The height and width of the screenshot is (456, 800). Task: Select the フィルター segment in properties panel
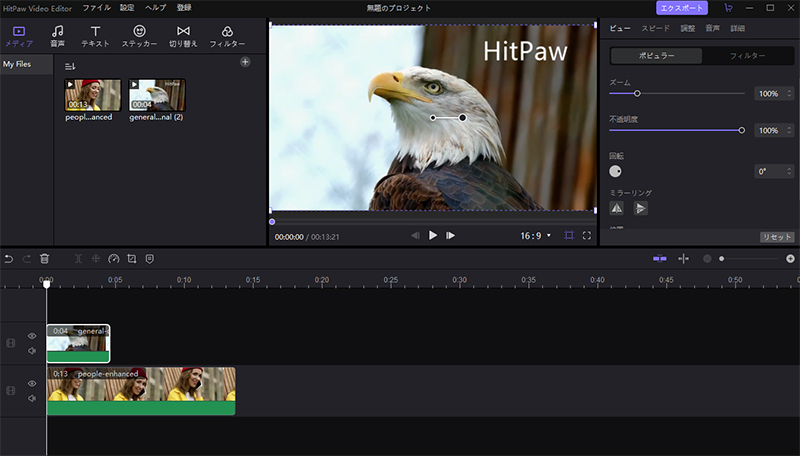click(747, 56)
